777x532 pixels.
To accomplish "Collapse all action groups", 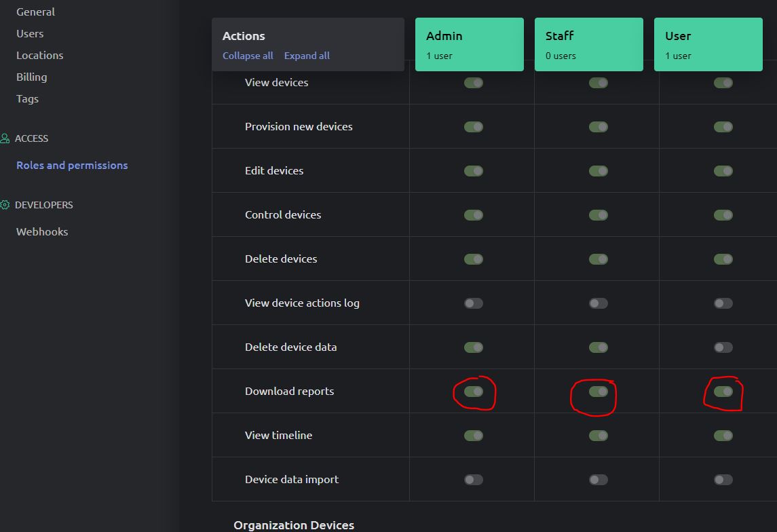I will (248, 56).
